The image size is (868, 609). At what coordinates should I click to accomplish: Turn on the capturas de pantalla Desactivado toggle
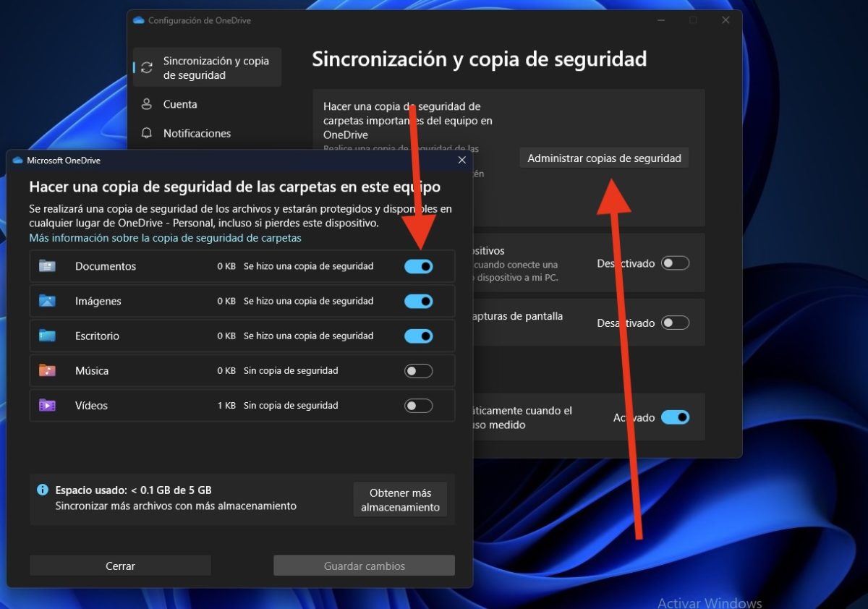pyautogui.click(x=675, y=323)
